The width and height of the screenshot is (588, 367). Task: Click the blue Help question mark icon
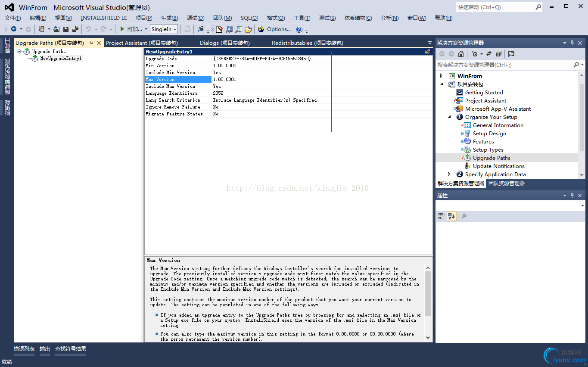coord(299,29)
